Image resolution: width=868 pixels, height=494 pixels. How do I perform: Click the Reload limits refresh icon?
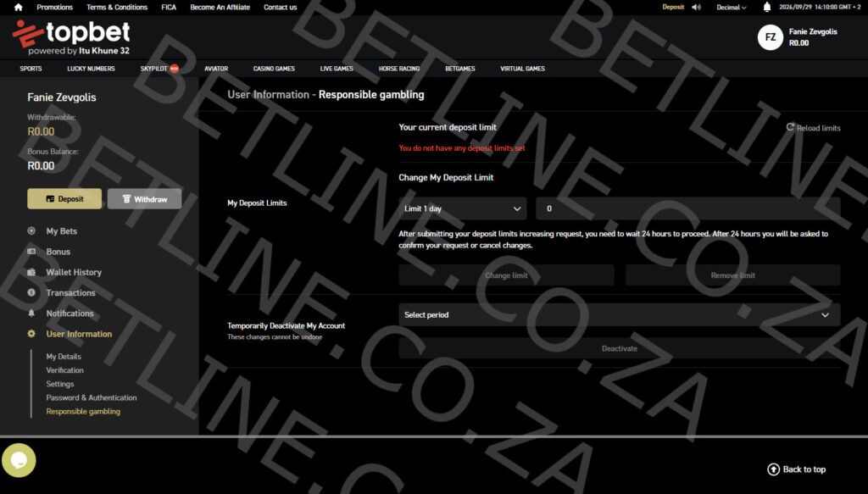790,127
